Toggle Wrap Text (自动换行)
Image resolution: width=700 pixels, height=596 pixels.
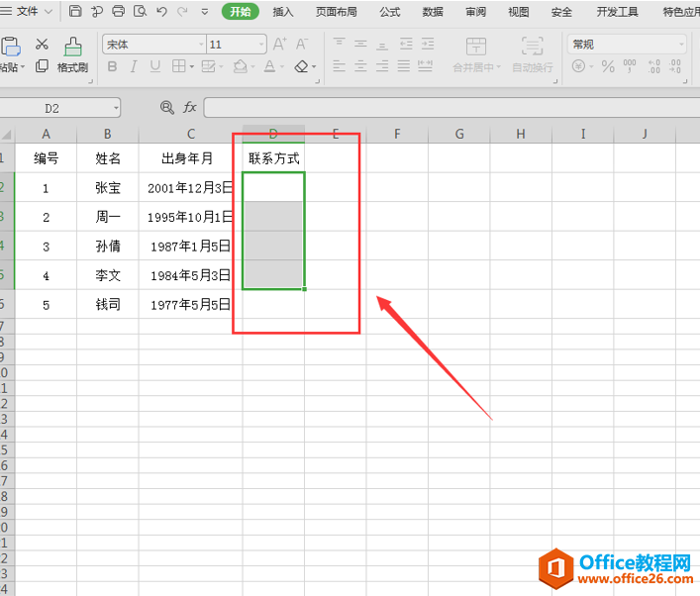[532, 54]
